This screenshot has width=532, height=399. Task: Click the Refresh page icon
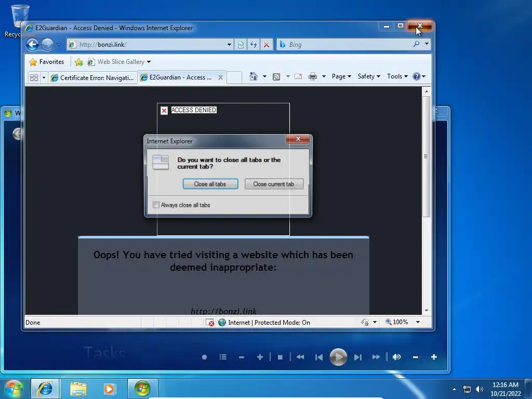(x=254, y=45)
